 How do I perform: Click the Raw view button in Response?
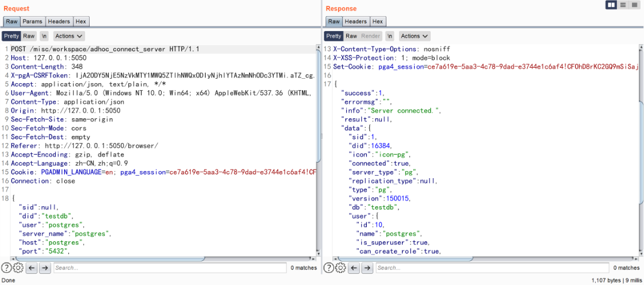(x=351, y=36)
